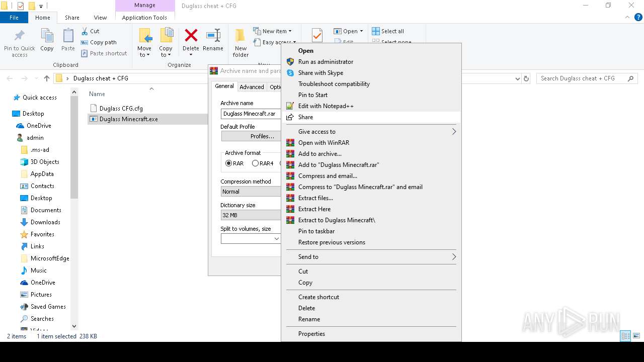Open the Advanced tab in the archive dialog
Screen dimensions: 644x362
point(252,87)
